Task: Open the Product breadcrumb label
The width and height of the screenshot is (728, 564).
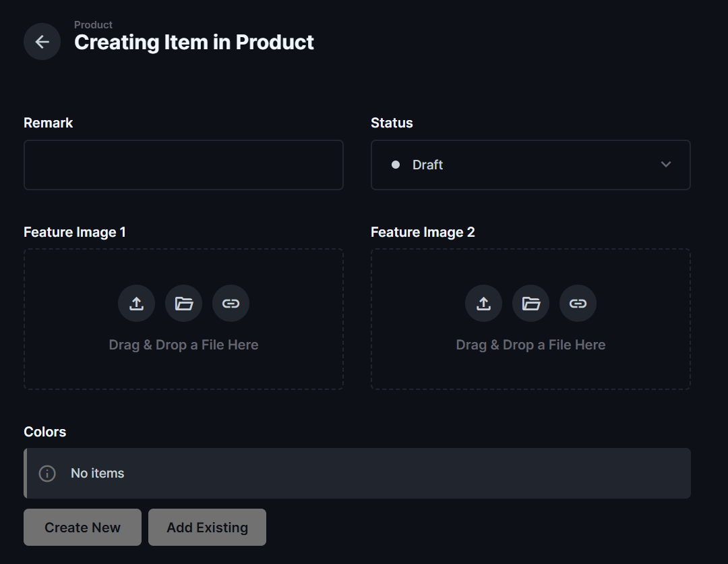Action: pos(93,24)
